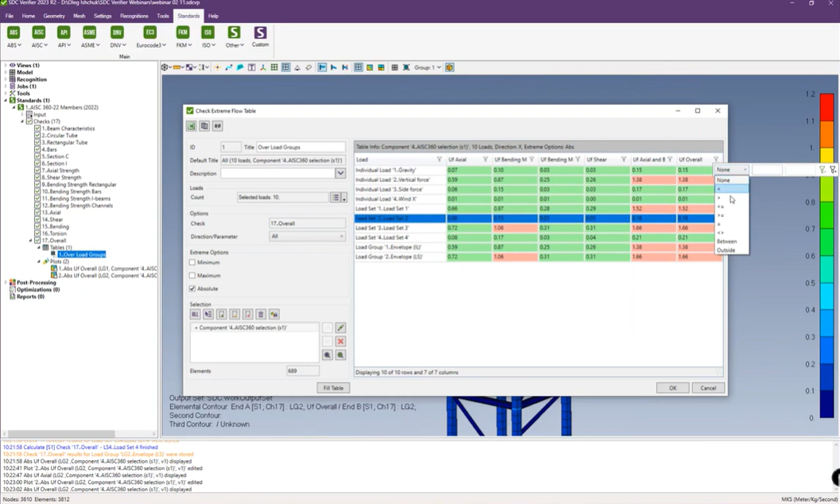Enable the Maximum extreme option
The height and width of the screenshot is (504, 840).
click(191, 277)
